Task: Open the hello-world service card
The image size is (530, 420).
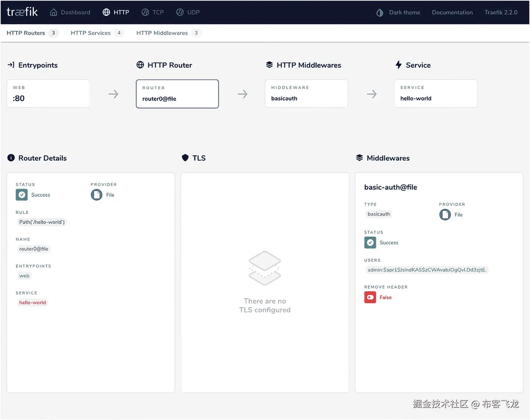Action: pos(436,94)
